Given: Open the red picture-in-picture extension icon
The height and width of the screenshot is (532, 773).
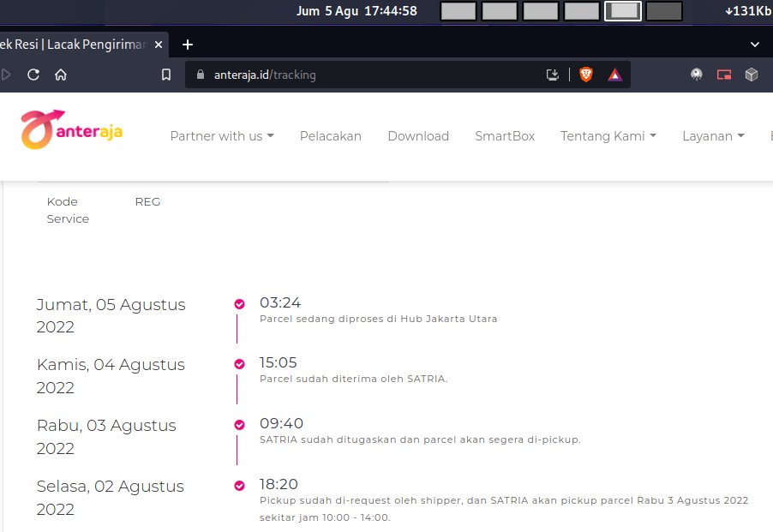Looking at the screenshot, I should [x=723, y=75].
